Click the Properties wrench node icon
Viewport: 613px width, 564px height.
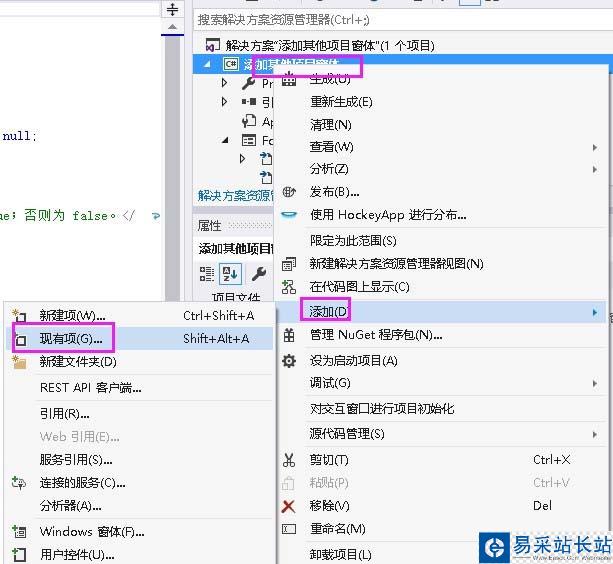(249, 83)
